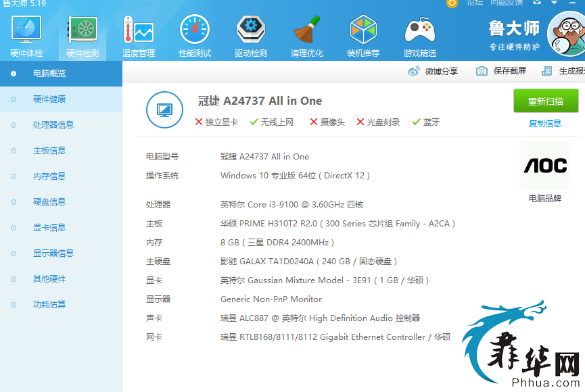Image resolution: width=585 pixels, height=392 pixels.
Task: Go to 其他硬件 in the sidebar
Action: (61, 279)
